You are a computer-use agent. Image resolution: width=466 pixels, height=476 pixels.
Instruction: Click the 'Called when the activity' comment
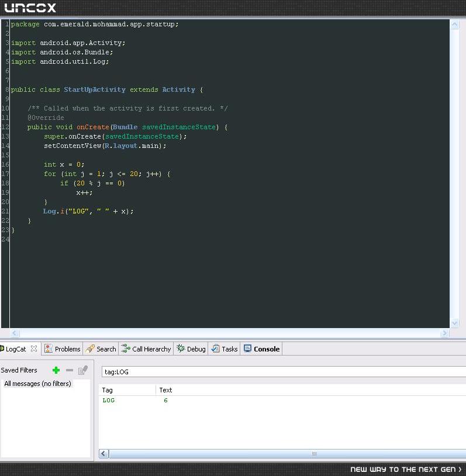click(127, 108)
